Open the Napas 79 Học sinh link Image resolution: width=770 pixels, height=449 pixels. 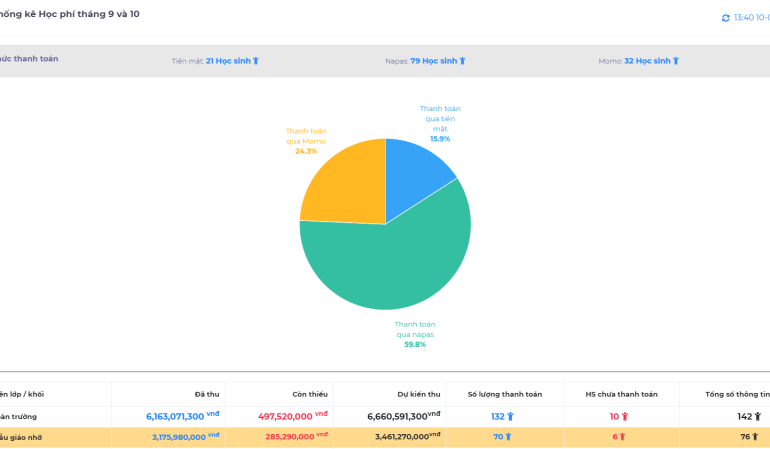click(433, 61)
